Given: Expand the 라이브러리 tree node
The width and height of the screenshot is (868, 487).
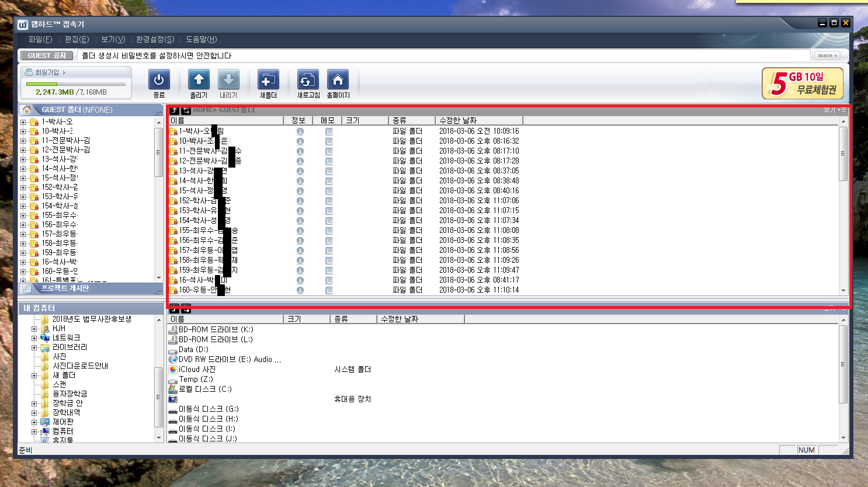Looking at the screenshot, I should pos(34,347).
